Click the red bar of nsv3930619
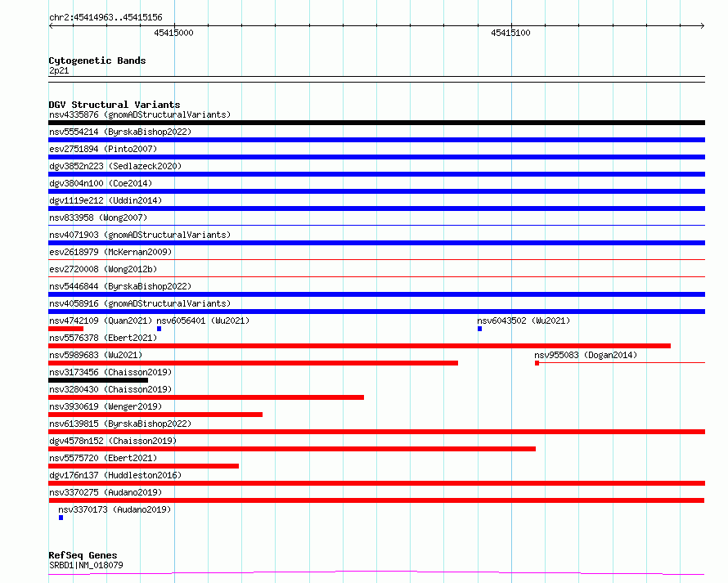728x583 pixels. click(155, 415)
